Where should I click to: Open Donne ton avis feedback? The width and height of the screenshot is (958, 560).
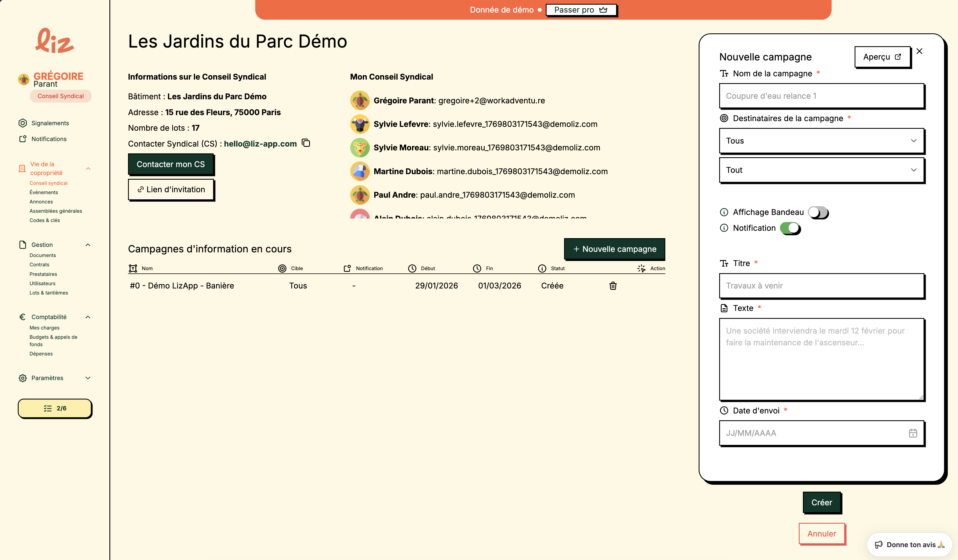click(909, 544)
